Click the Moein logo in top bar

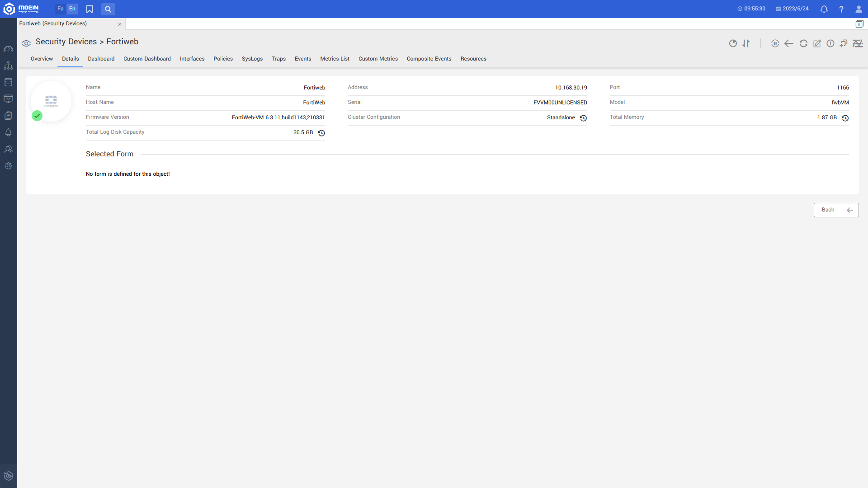[x=21, y=9]
